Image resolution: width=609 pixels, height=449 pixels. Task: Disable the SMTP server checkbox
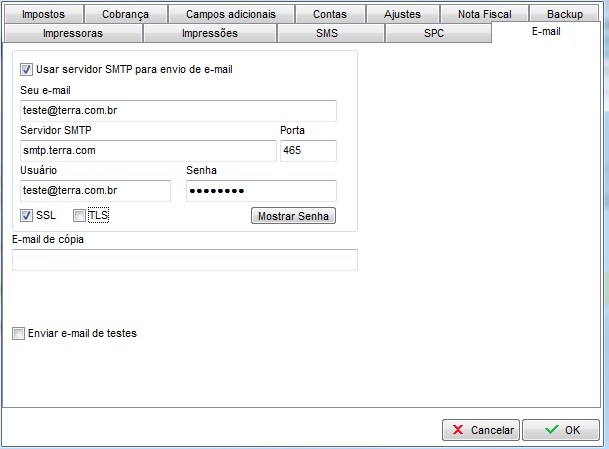pos(26,70)
